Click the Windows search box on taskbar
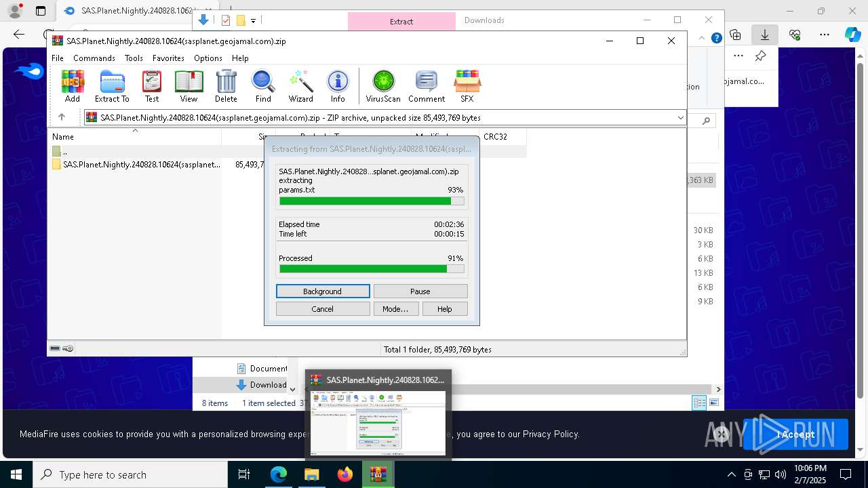868x488 pixels. [x=130, y=474]
